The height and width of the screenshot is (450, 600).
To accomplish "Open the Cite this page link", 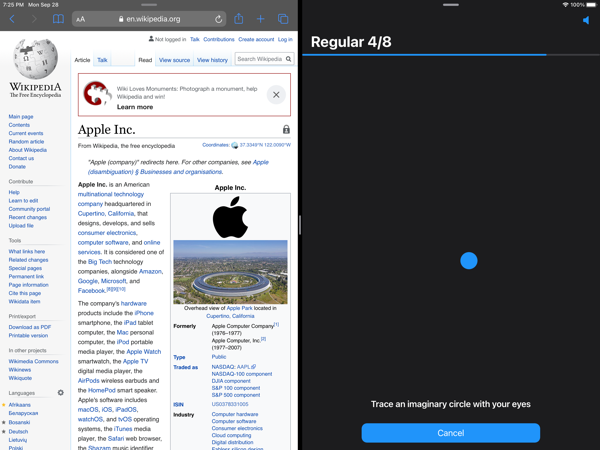I will coord(25,293).
